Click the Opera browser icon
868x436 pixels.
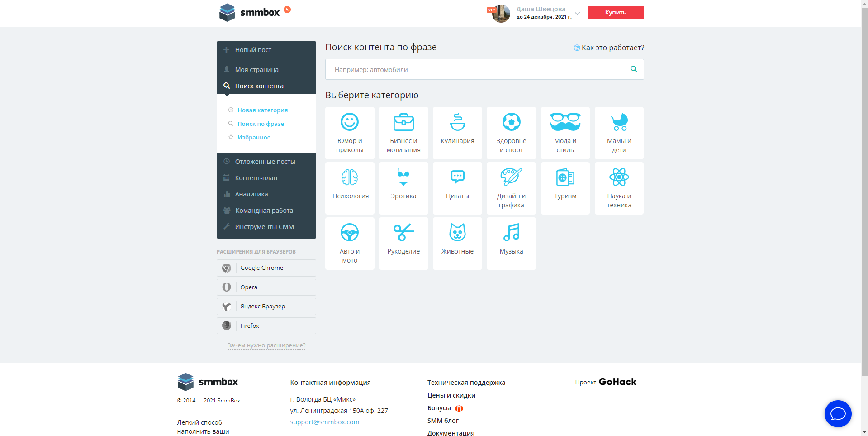pyautogui.click(x=227, y=287)
